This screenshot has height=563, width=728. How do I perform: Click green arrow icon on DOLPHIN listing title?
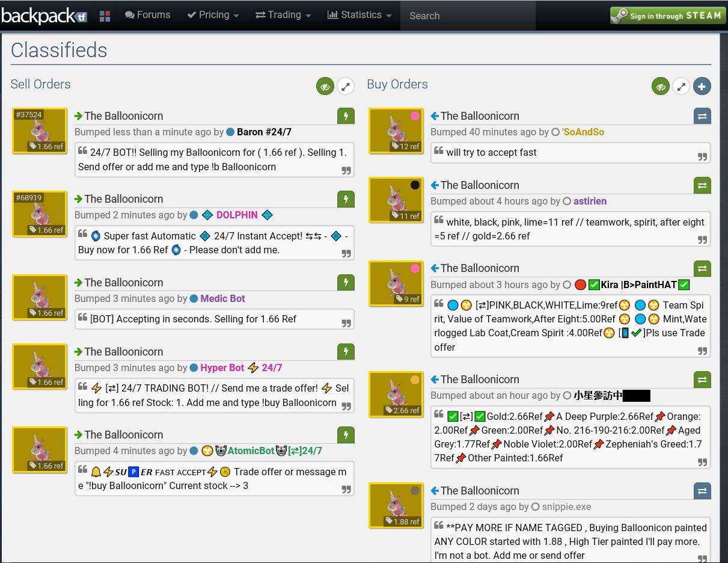tap(78, 199)
